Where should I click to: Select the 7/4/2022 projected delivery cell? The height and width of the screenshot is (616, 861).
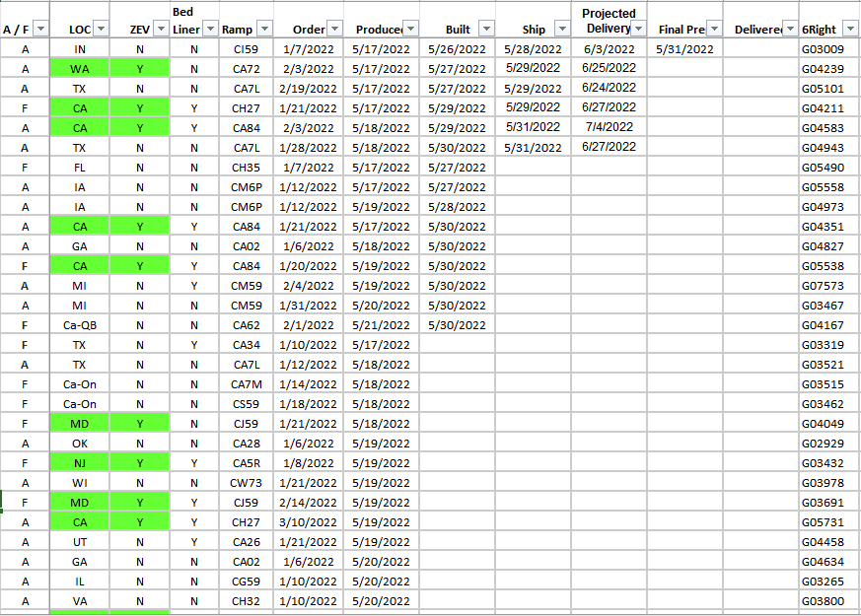tap(609, 127)
